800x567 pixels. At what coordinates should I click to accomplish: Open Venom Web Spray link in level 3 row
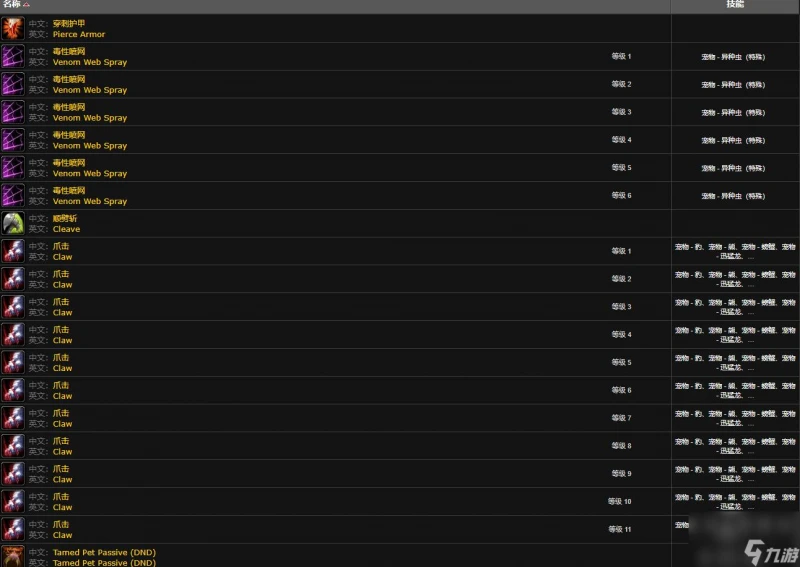click(x=90, y=118)
